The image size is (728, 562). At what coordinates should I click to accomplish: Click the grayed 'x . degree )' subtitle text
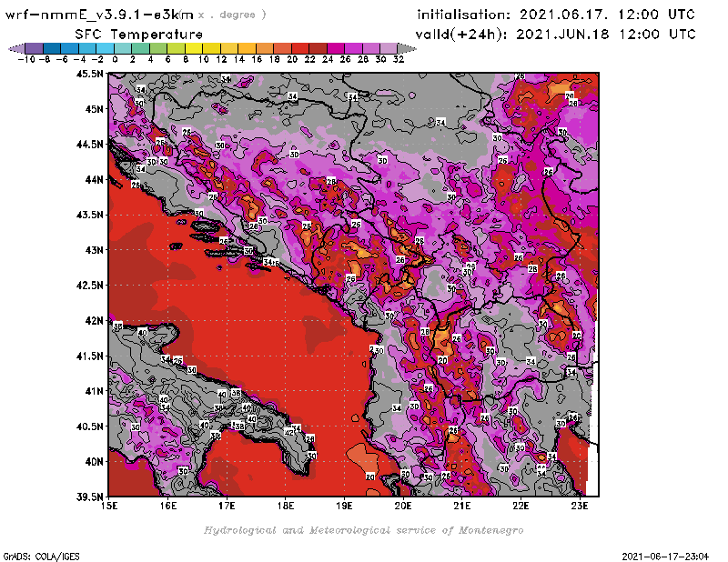(232, 15)
